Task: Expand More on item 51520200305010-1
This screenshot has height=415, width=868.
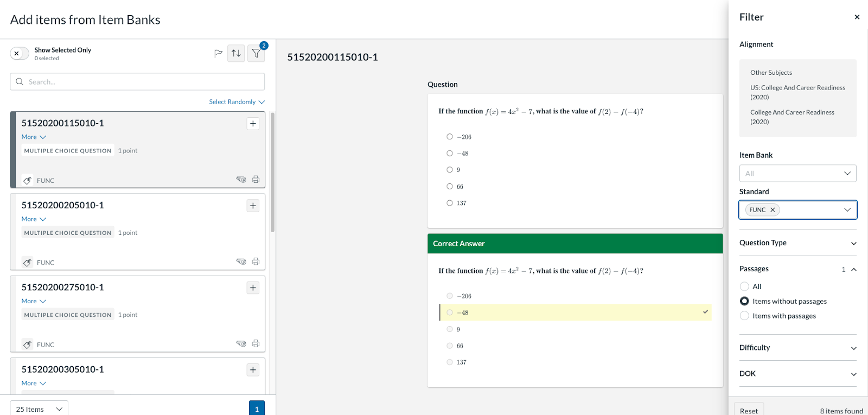Action: [34, 384]
